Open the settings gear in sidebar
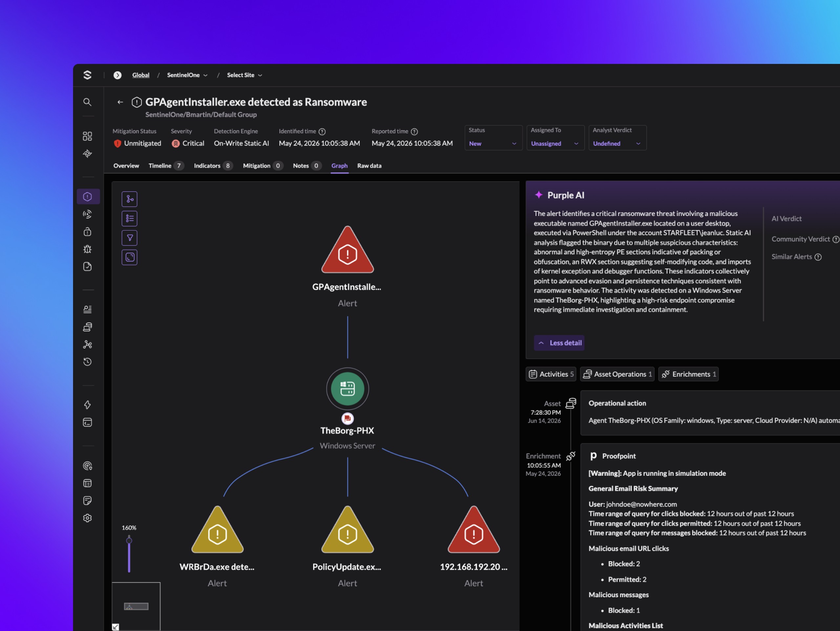Image resolution: width=840 pixels, height=631 pixels. click(87, 518)
